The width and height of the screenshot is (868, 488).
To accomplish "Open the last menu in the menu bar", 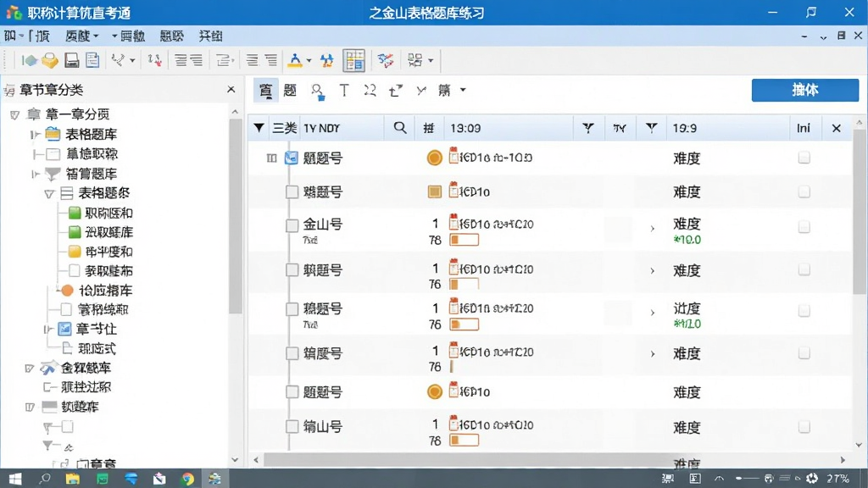I will pyautogui.click(x=210, y=36).
